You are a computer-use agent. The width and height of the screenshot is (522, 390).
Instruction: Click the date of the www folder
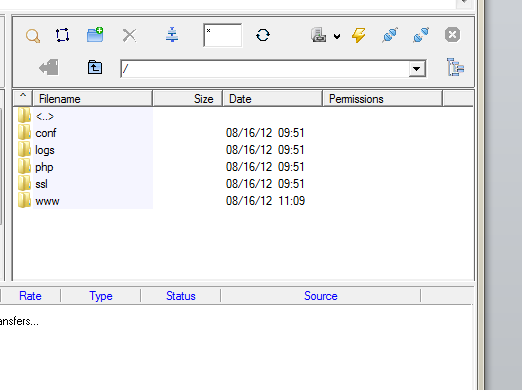[265, 201]
